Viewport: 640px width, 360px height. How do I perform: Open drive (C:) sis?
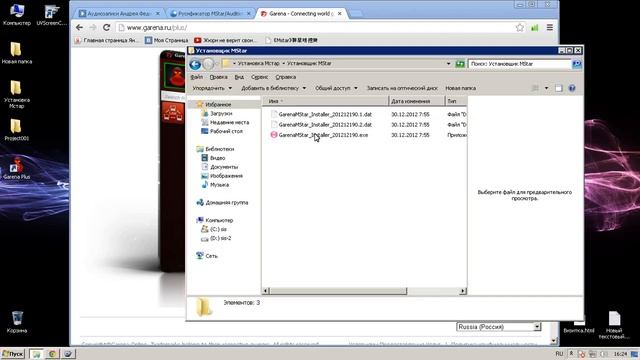[x=218, y=229]
